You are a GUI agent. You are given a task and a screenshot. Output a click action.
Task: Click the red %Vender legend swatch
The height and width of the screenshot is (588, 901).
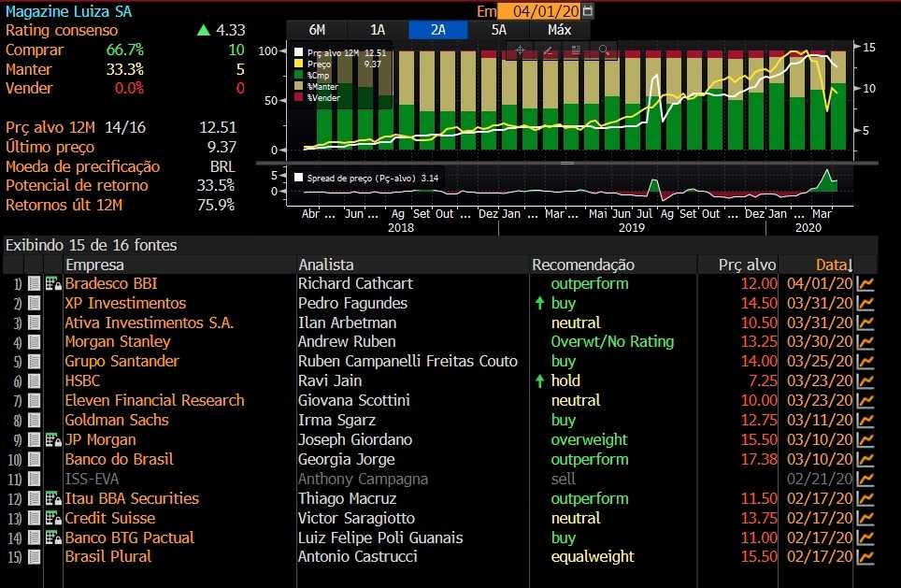pyautogui.click(x=298, y=97)
